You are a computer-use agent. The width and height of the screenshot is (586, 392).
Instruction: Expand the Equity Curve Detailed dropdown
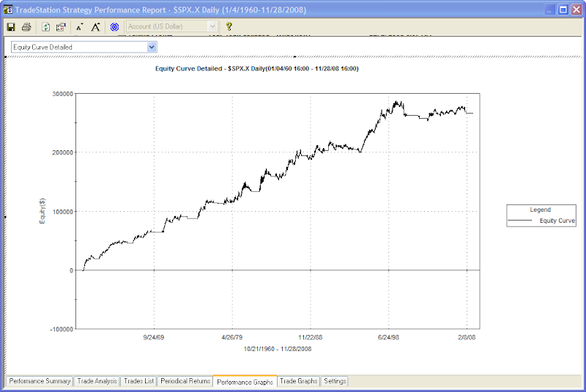[x=152, y=47]
